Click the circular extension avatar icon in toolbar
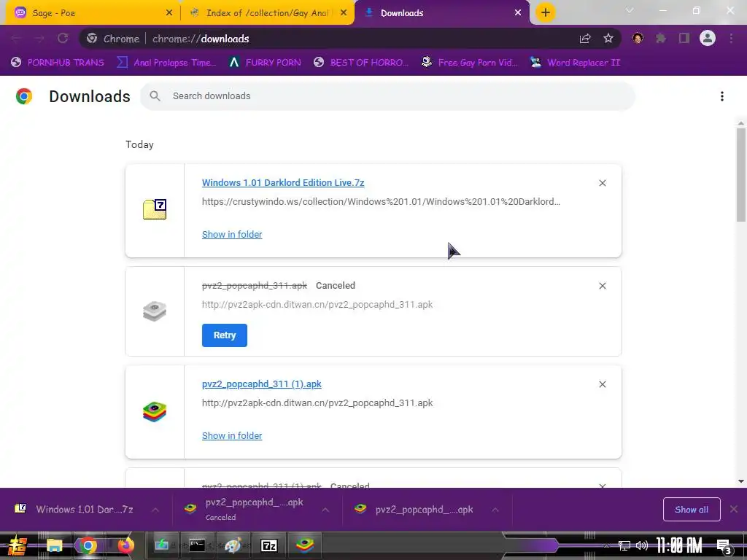This screenshot has width=747, height=560. (x=638, y=39)
